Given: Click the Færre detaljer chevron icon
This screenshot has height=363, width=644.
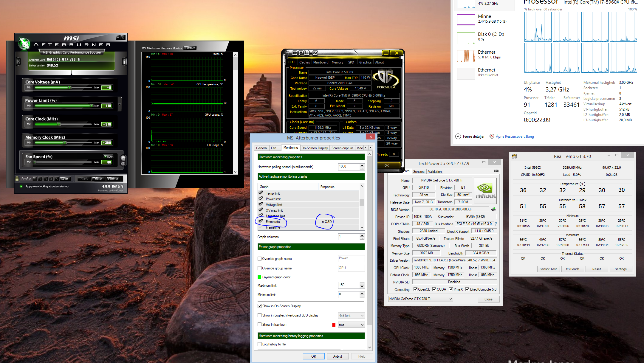Looking at the screenshot, I should pyautogui.click(x=458, y=136).
